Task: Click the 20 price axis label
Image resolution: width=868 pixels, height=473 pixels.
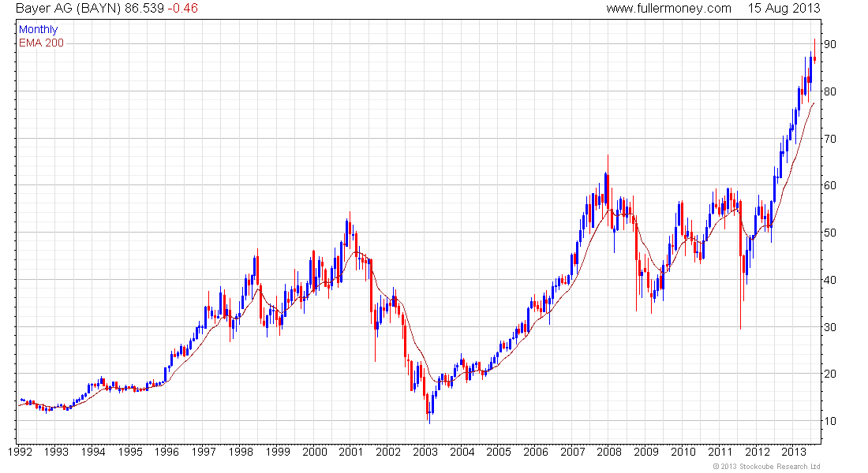Action: click(830, 374)
